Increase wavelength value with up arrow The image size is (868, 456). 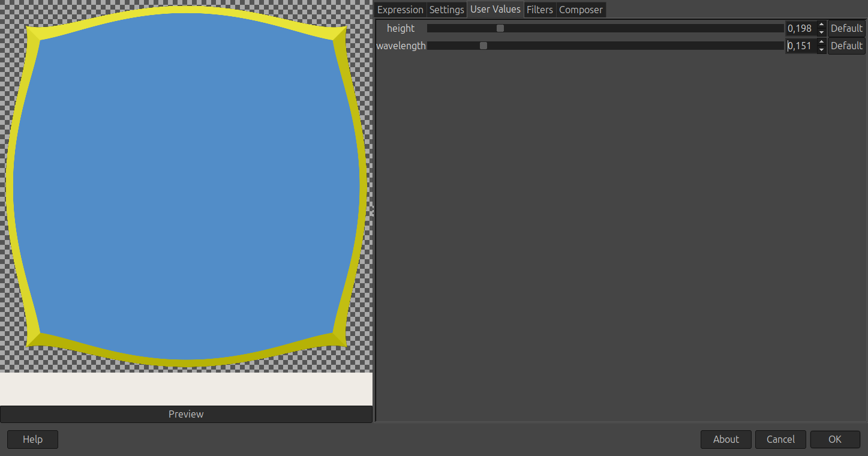(821, 42)
